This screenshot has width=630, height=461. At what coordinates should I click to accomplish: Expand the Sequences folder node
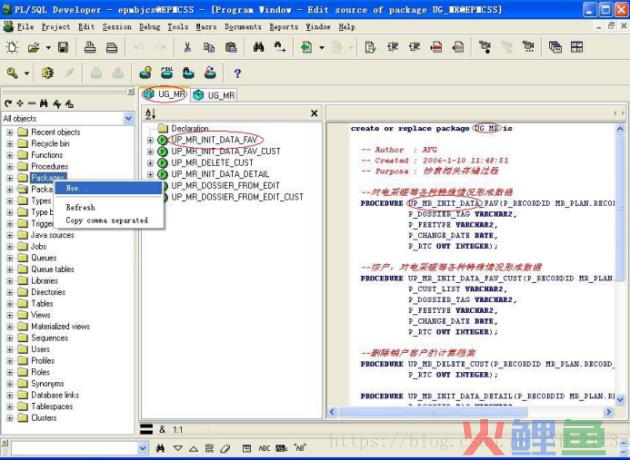tap(10, 338)
